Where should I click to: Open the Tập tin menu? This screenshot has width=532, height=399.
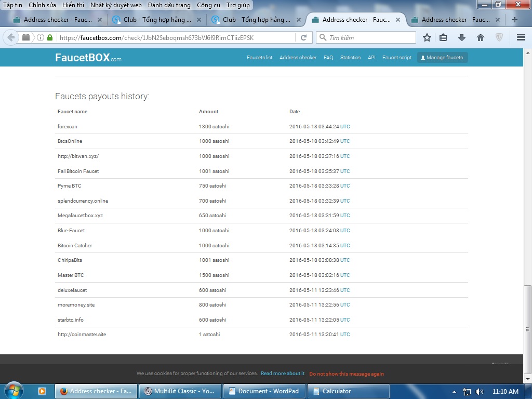(x=12, y=5)
